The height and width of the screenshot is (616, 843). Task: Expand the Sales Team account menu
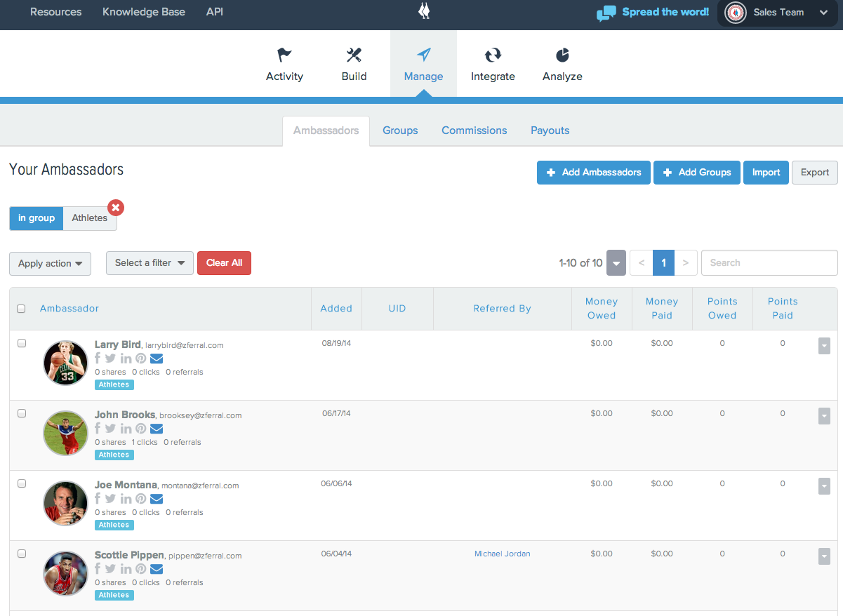pyautogui.click(x=824, y=13)
